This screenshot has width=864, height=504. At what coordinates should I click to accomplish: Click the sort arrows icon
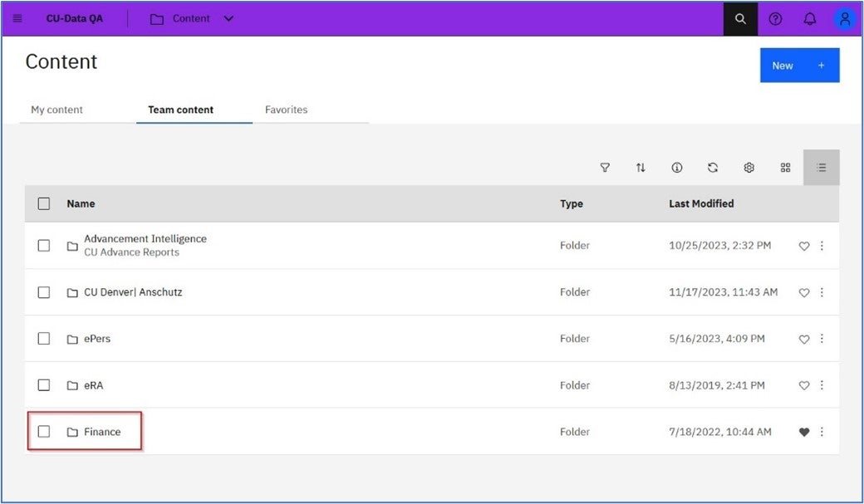pyautogui.click(x=641, y=168)
